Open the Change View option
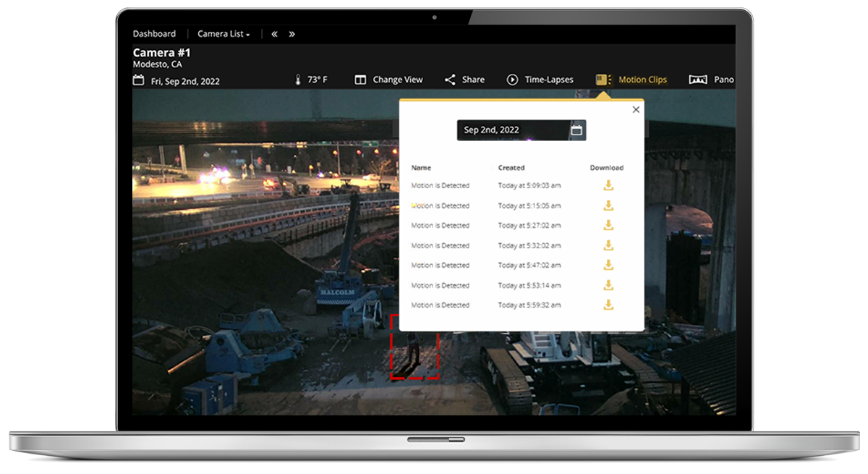868x474 pixels. 398,80
